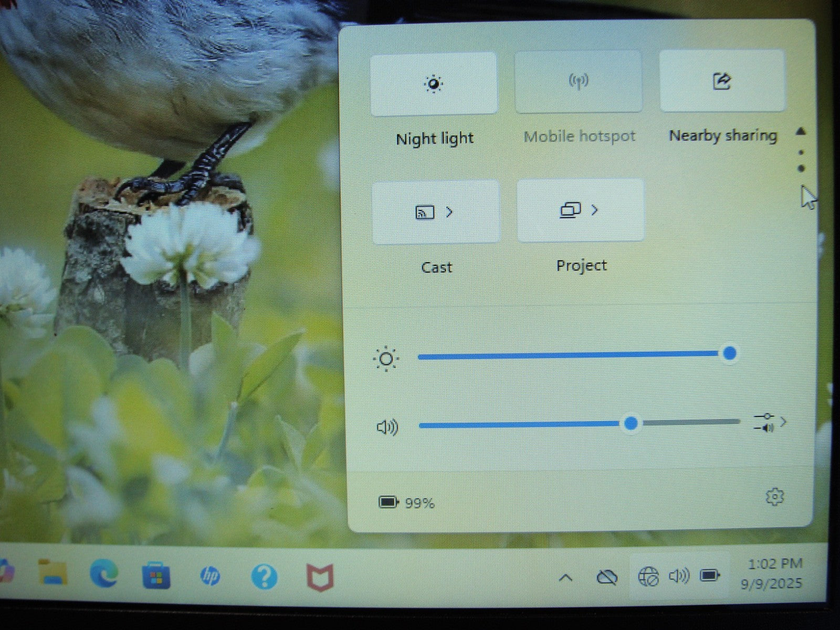Expand the Cast options chevron
This screenshot has height=630, width=840.
tap(449, 212)
